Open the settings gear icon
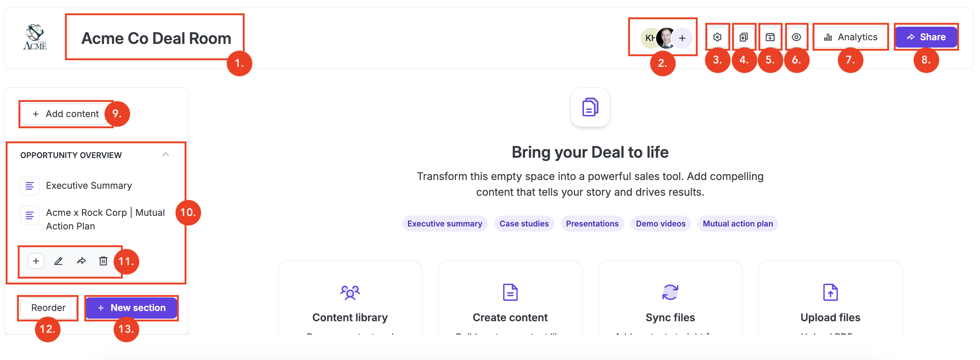This screenshot has width=980, height=360. click(717, 37)
